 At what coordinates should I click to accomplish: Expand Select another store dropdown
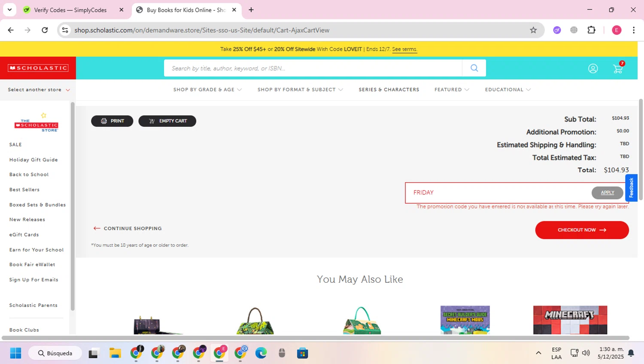click(x=39, y=90)
